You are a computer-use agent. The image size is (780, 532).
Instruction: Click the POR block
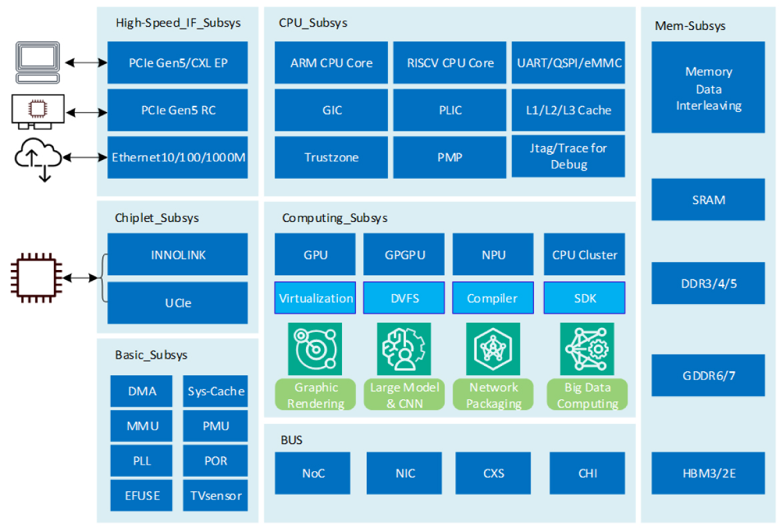point(215,461)
